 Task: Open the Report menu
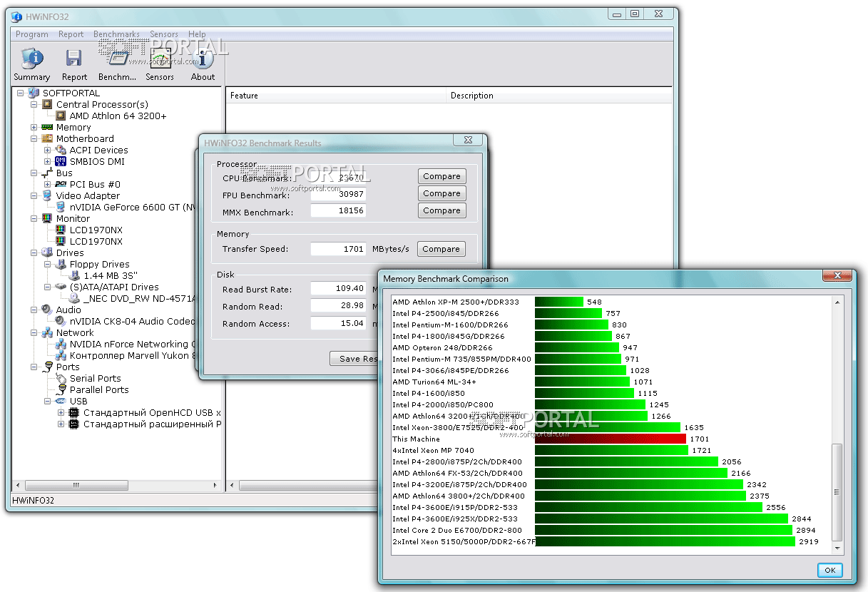click(x=71, y=34)
